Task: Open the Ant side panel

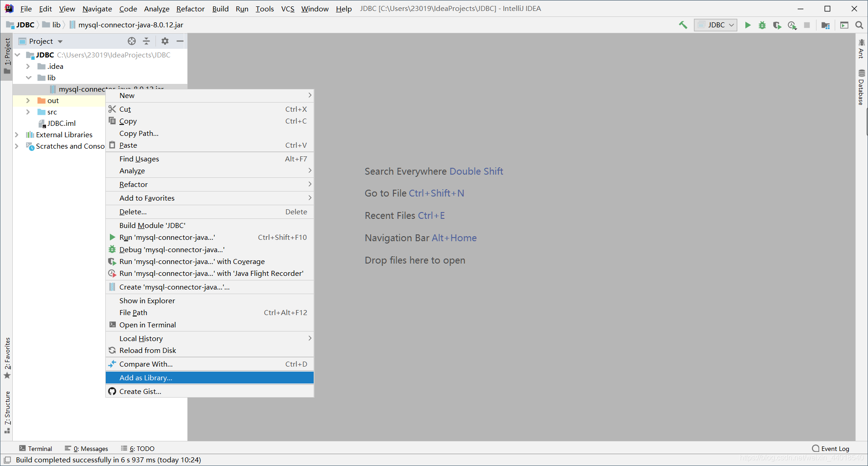Action: [861, 49]
